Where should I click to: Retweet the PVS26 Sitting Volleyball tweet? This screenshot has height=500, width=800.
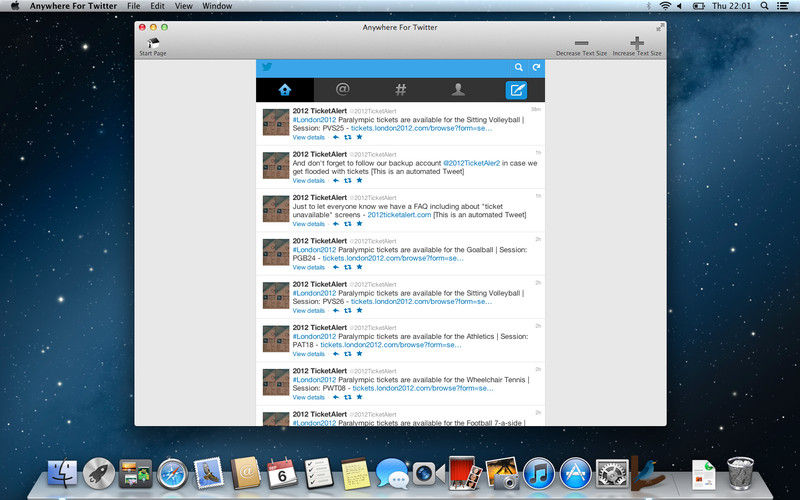(347, 311)
